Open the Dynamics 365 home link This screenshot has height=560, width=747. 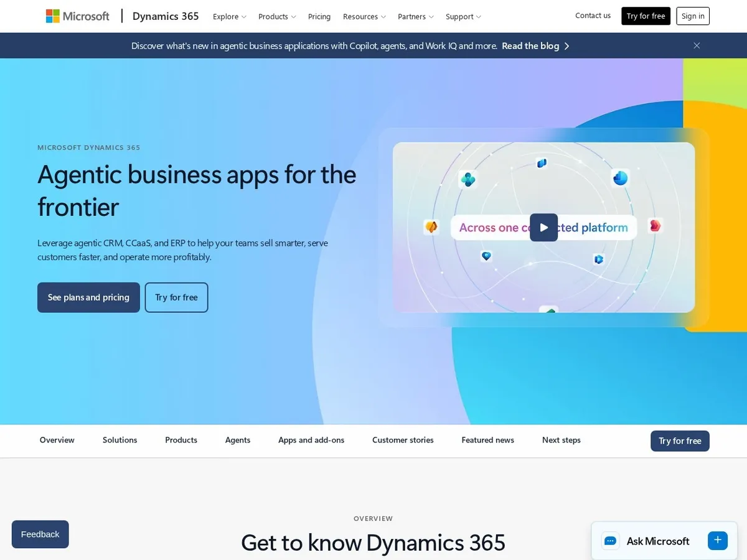166,16
